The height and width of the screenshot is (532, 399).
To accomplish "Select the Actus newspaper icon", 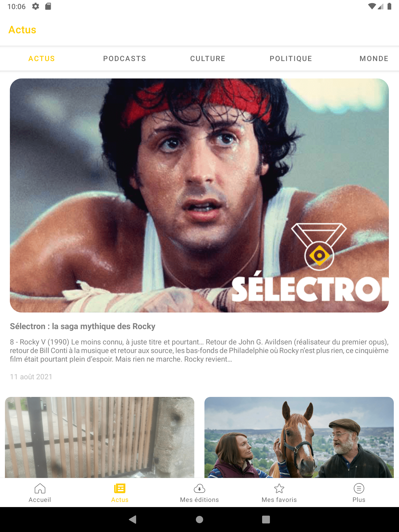I will pyautogui.click(x=120, y=488).
